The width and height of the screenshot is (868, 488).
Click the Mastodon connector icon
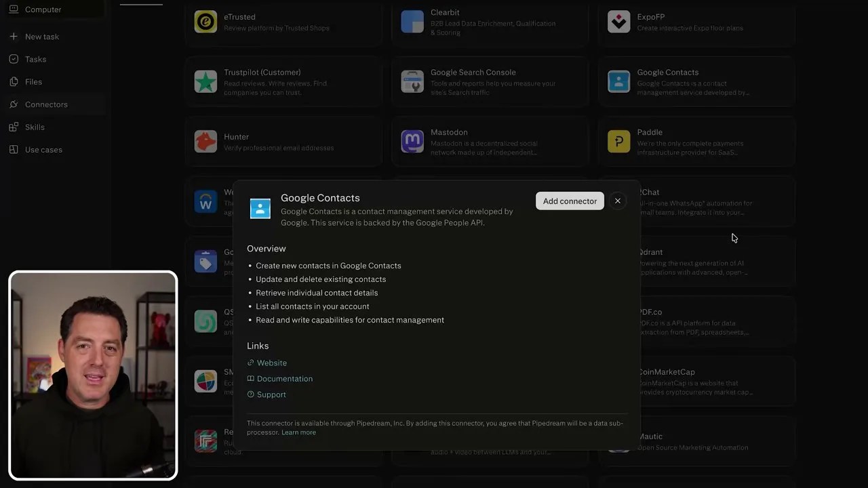tap(412, 141)
